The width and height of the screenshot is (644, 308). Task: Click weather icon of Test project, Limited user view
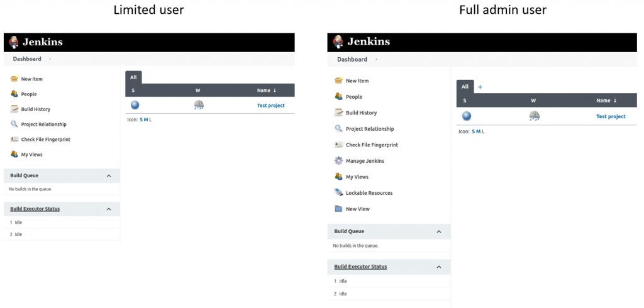click(x=199, y=105)
